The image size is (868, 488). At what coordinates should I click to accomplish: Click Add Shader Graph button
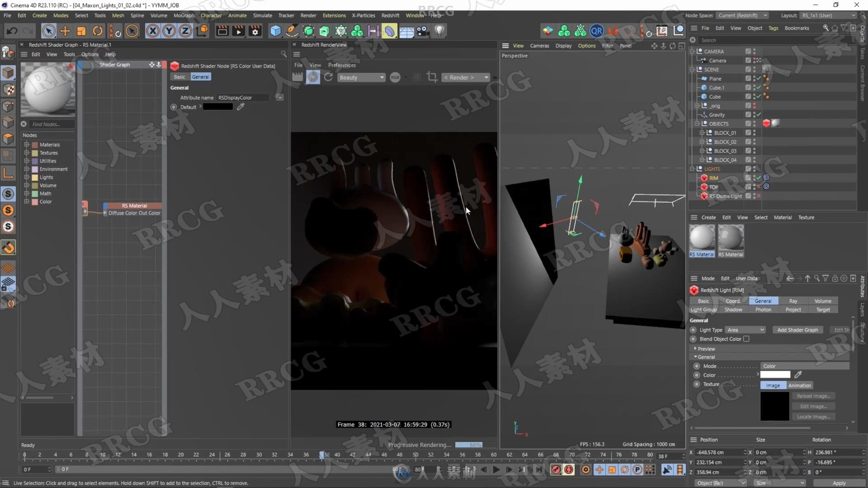797,330
